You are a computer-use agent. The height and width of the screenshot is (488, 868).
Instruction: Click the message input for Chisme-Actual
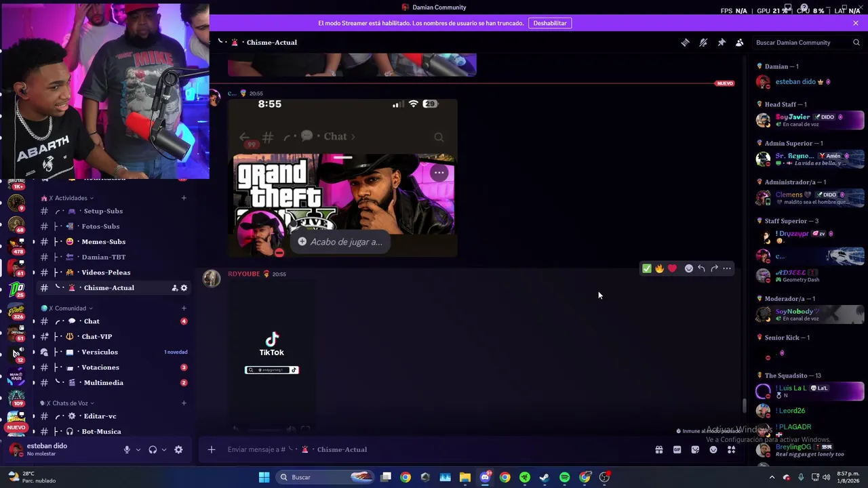[x=434, y=449]
